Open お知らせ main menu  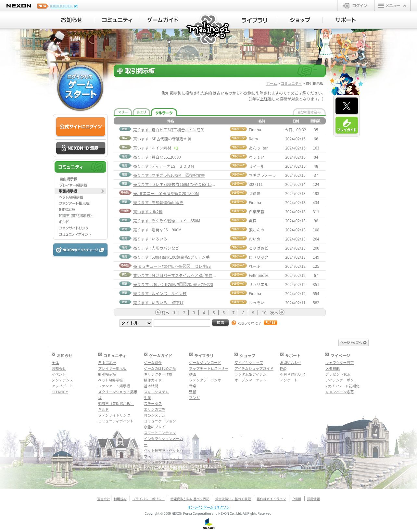click(x=71, y=20)
